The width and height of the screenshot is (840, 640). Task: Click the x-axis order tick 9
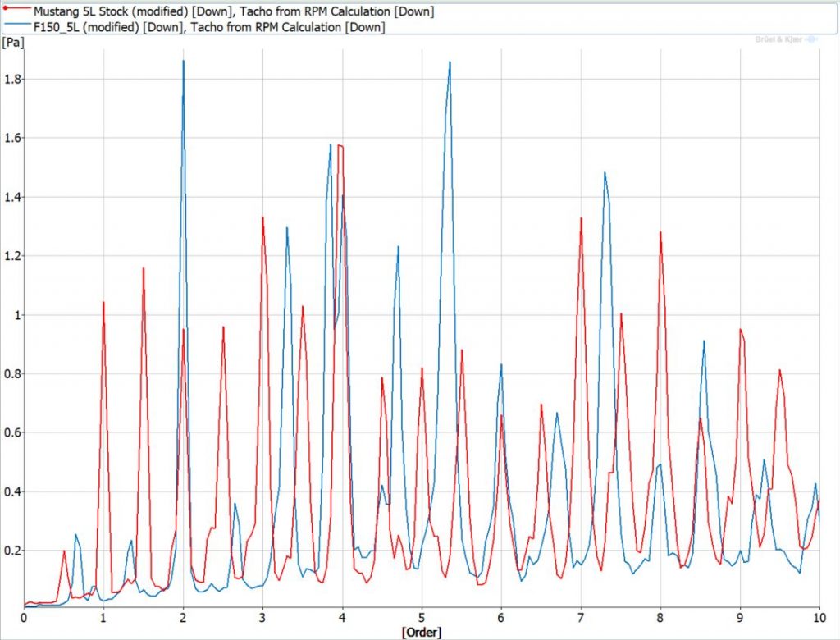point(740,618)
